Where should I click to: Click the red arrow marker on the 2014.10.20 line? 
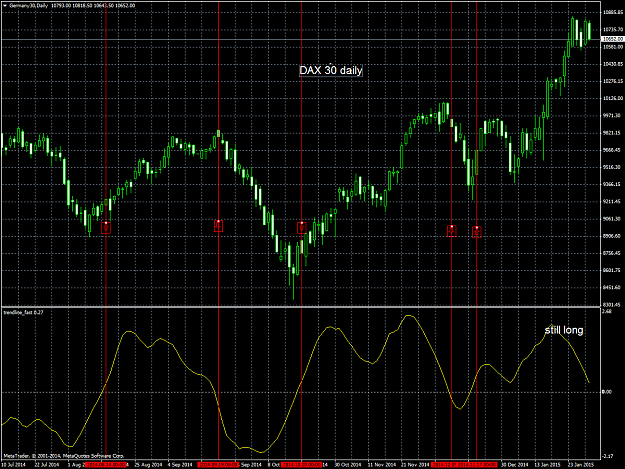click(x=302, y=227)
